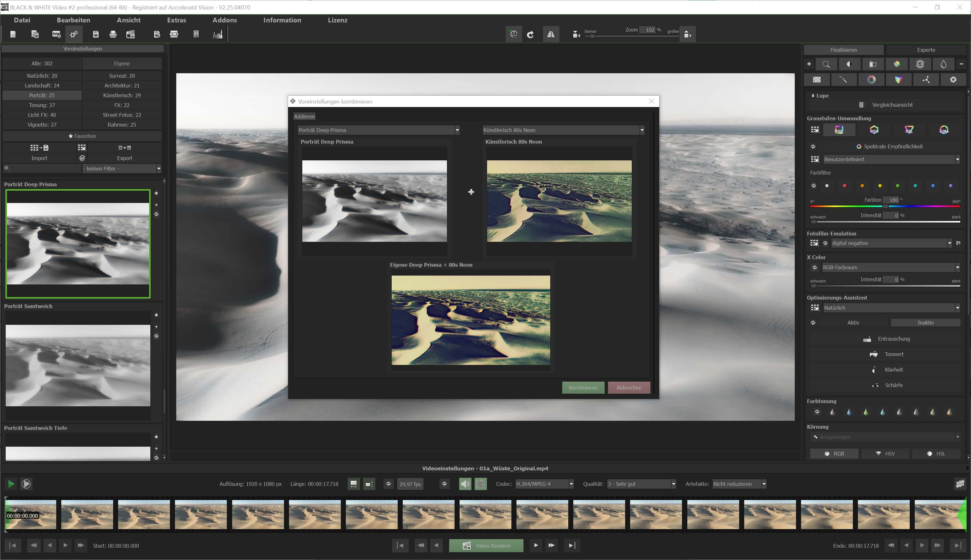Click the print icon in toolbar
The height and width of the screenshot is (560, 971).
113,35
